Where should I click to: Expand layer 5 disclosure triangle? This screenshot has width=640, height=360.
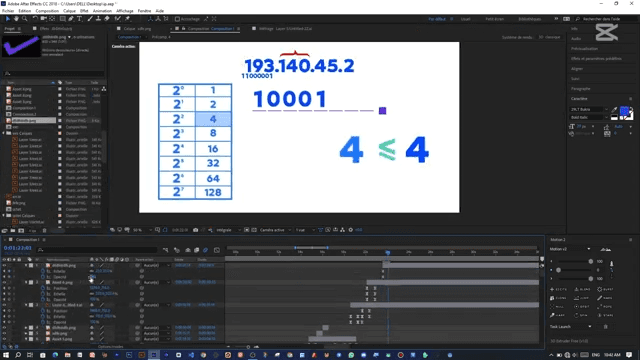coord(26,333)
